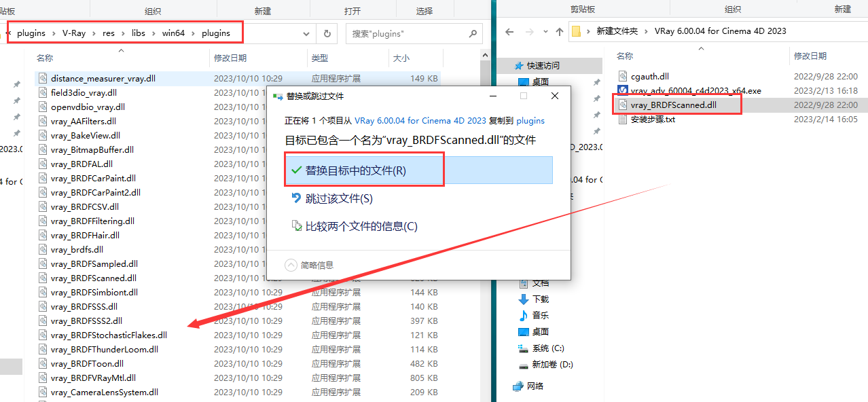This screenshot has height=402, width=868.
Task: Select vray_BitmapBuffer.dll file
Action: 92,149
